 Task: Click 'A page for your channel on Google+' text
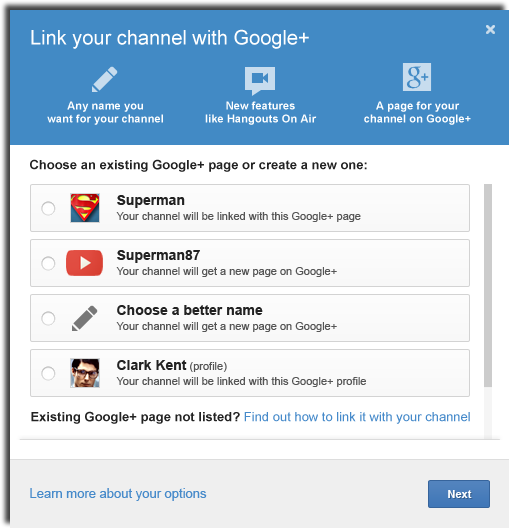[x=417, y=112]
